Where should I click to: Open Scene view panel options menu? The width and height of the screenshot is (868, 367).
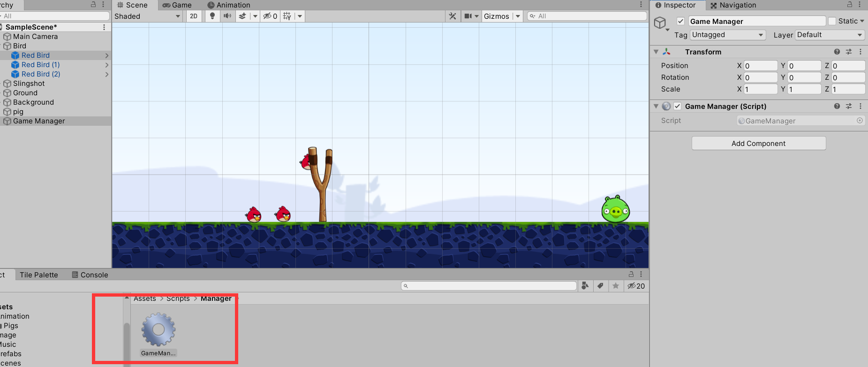641,5
